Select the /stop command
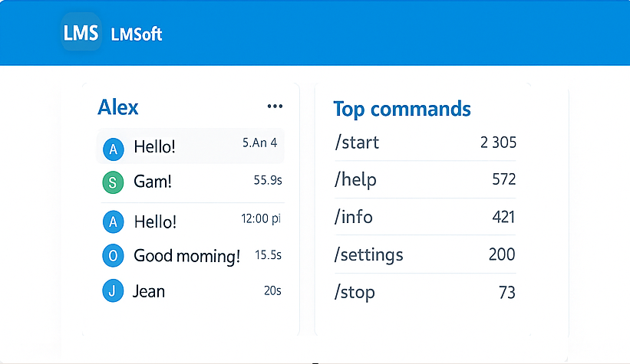Image resolution: width=630 pixels, height=364 pixels. [x=355, y=292]
